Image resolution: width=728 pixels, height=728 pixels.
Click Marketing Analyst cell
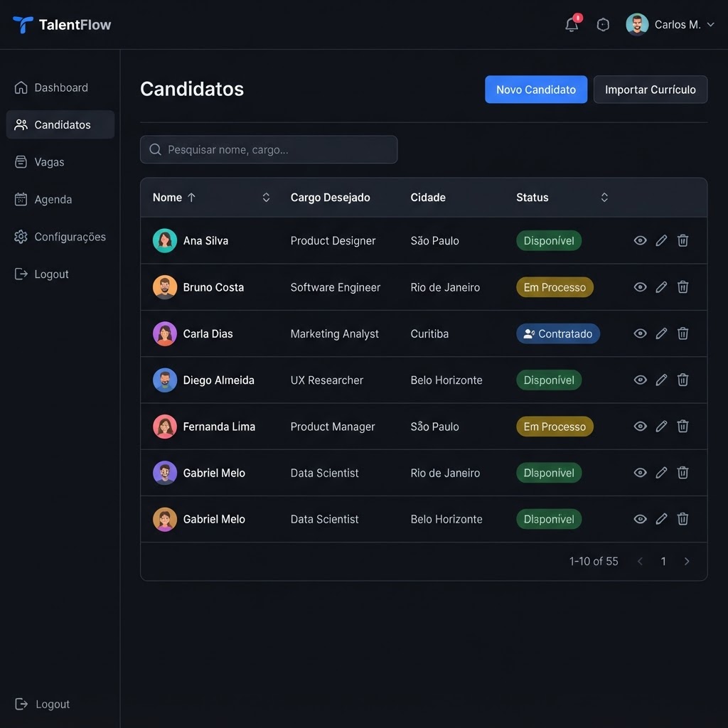[334, 334]
